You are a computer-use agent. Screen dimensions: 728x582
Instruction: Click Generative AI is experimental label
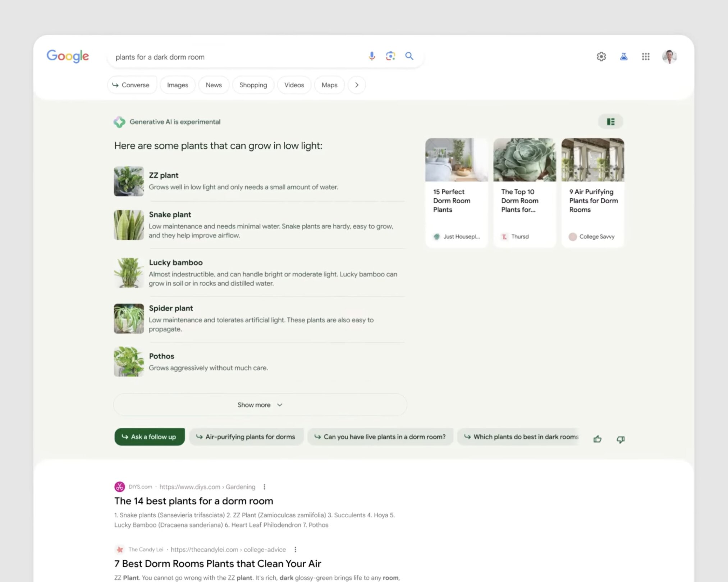coord(175,122)
